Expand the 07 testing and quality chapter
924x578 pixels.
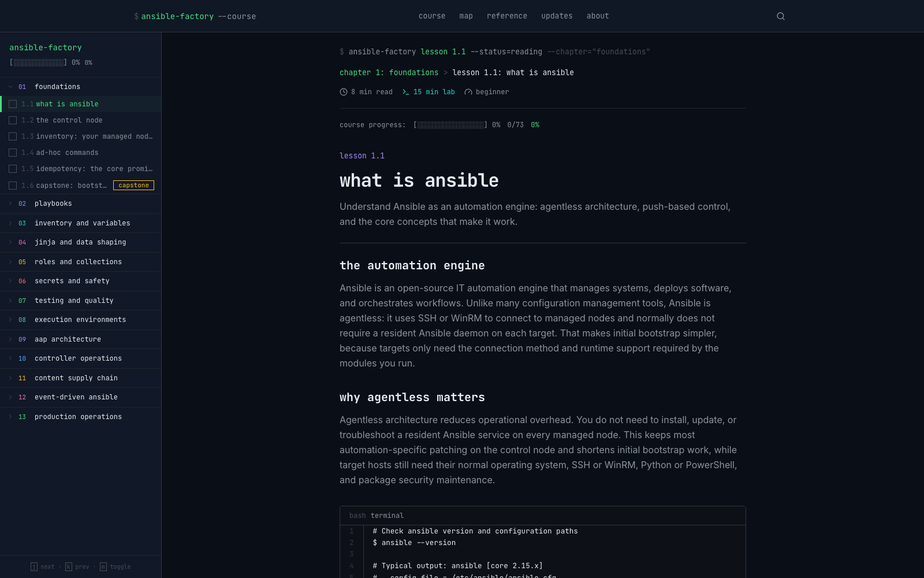80,301
